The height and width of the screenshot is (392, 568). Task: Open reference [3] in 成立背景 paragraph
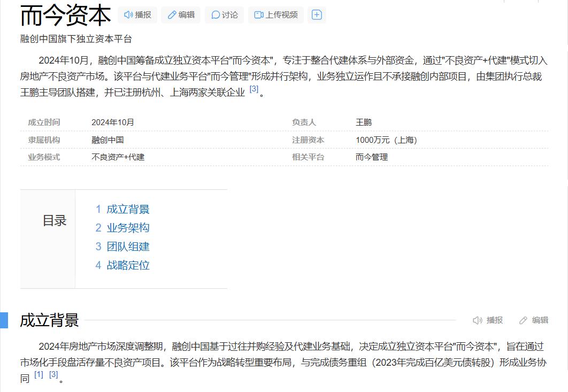point(53,374)
